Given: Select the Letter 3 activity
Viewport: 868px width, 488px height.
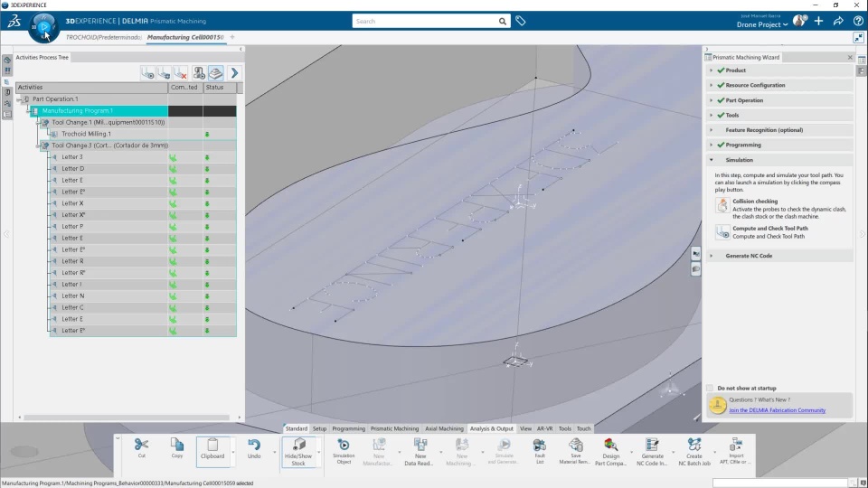Looking at the screenshot, I should 72,157.
